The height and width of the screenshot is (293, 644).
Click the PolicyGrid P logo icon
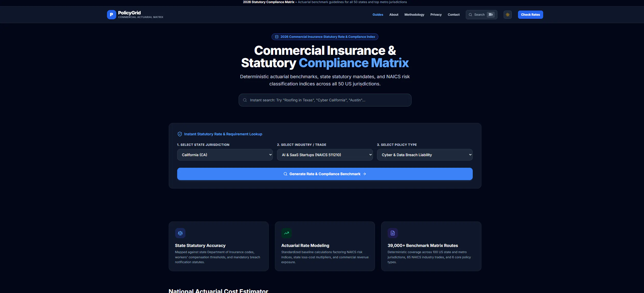pos(111,15)
